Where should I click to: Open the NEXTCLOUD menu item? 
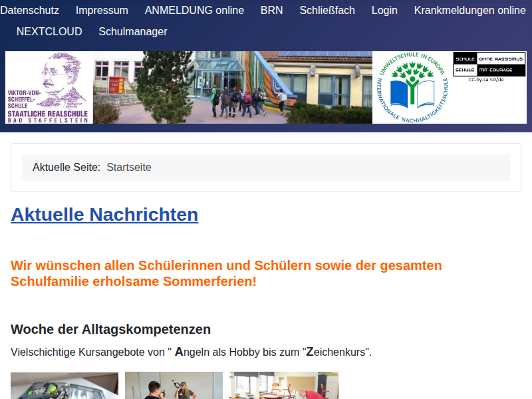click(49, 31)
